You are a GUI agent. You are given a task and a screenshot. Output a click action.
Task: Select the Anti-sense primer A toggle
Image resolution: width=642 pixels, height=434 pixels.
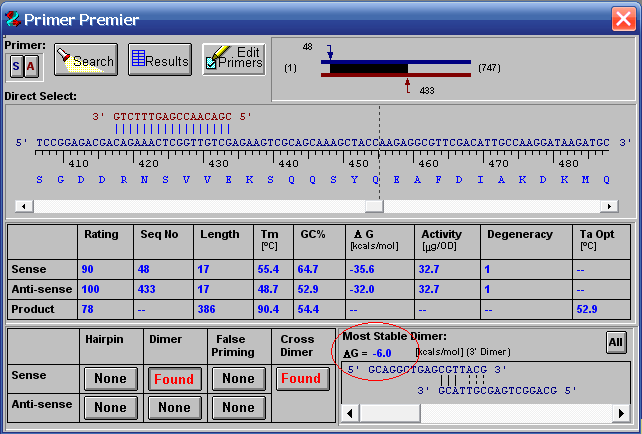click(x=31, y=66)
